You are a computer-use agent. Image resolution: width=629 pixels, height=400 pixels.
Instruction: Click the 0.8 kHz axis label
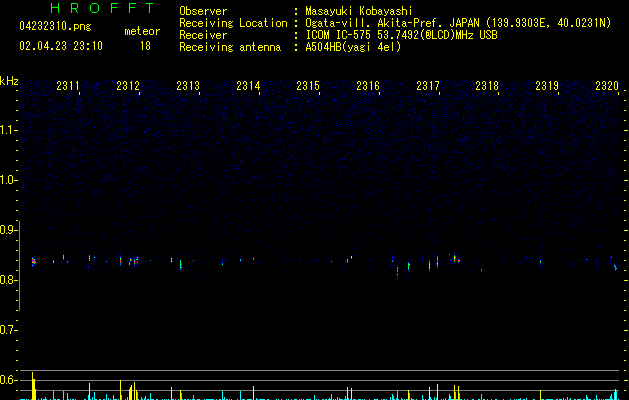click(9, 280)
